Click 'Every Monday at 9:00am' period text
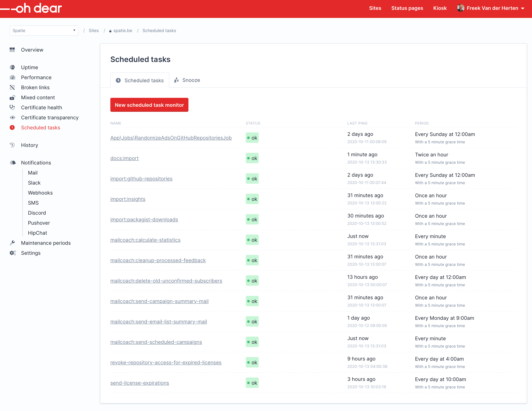 click(444, 318)
